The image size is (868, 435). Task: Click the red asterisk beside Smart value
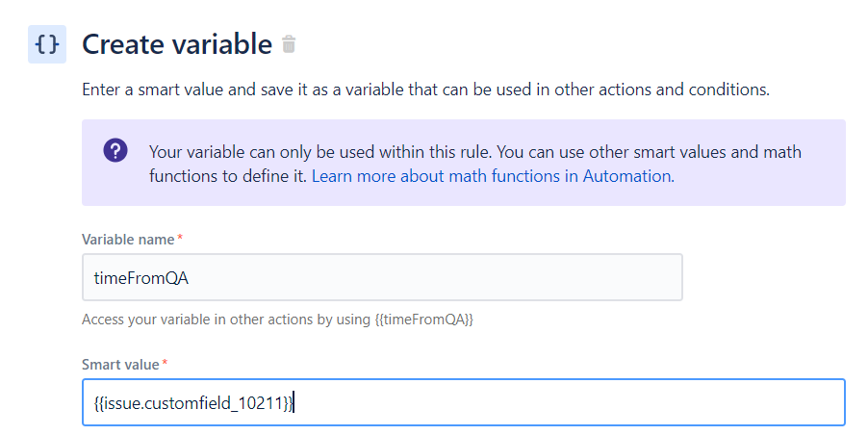165,363
